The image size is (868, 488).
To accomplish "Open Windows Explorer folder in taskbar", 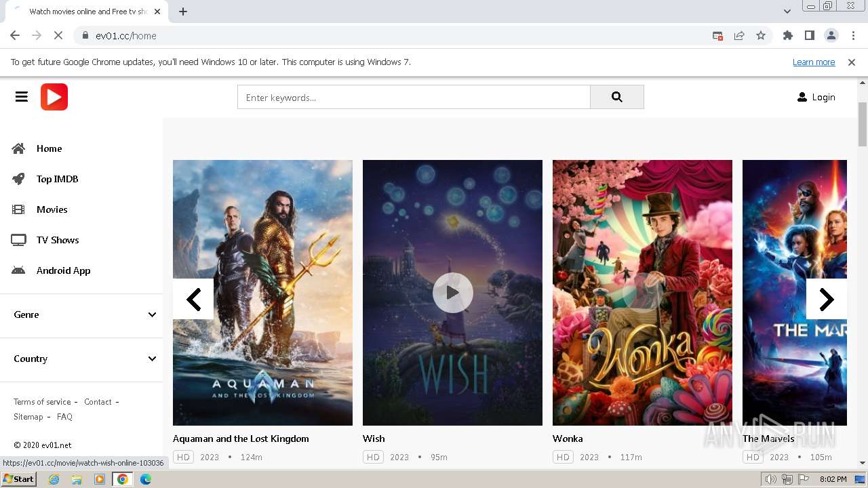I will click(77, 479).
